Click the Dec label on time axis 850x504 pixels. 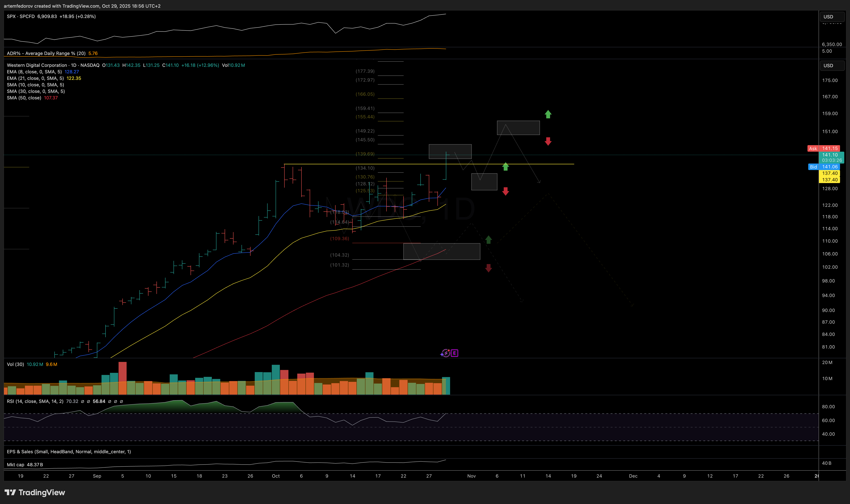tap(633, 476)
